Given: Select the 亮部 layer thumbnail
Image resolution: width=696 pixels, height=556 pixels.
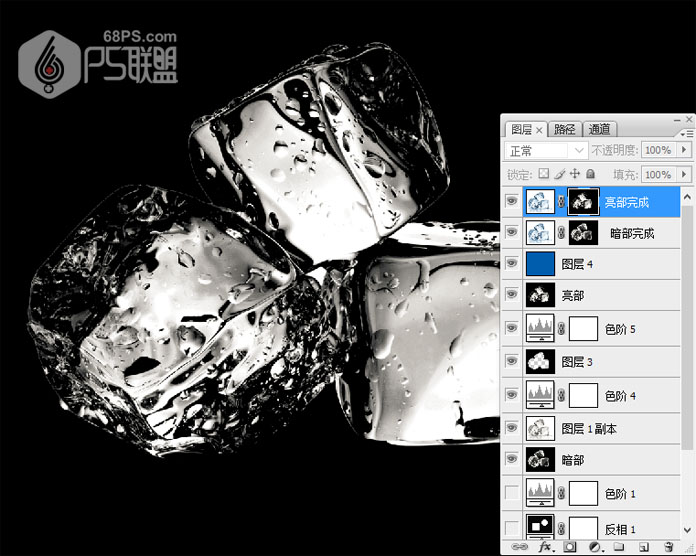Looking at the screenshot, I should point(540,295).
